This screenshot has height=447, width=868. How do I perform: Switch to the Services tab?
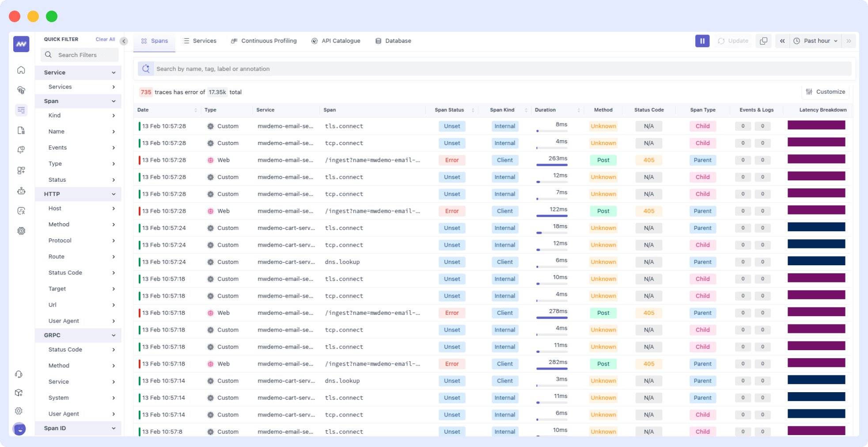pos(200,41)
